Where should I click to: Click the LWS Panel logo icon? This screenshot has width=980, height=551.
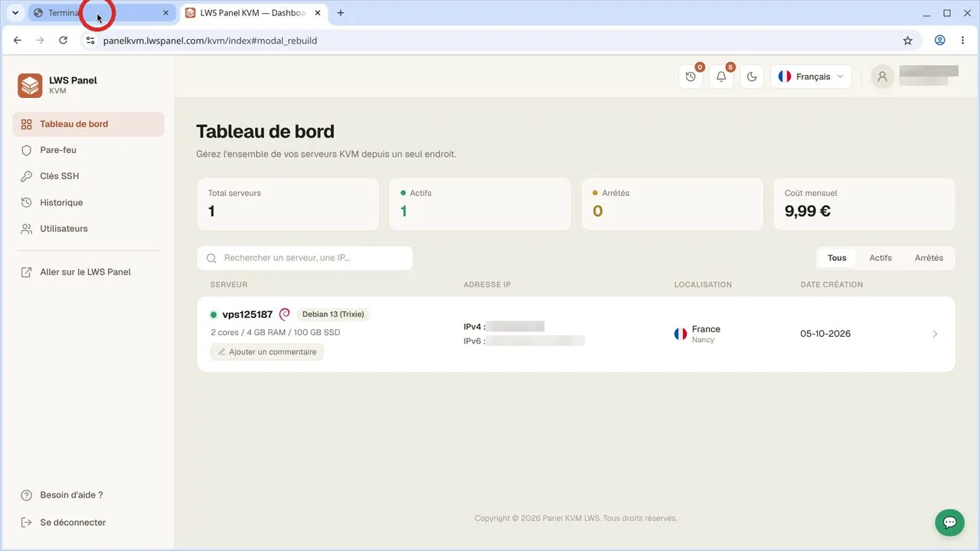[x=30, y=85]
